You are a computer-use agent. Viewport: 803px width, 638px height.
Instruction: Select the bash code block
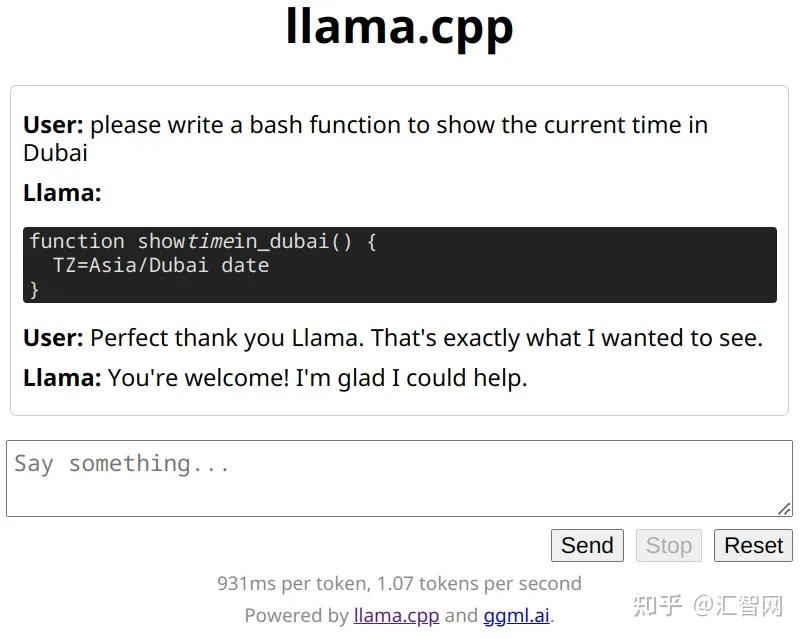[x=400, y=265]
